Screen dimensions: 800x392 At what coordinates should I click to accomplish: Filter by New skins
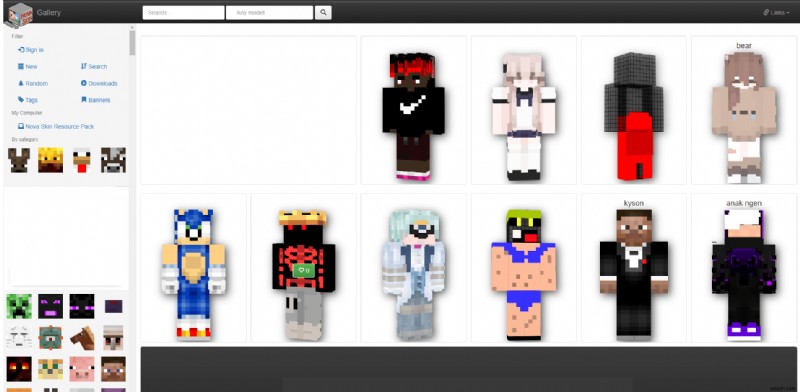point(28,67)
